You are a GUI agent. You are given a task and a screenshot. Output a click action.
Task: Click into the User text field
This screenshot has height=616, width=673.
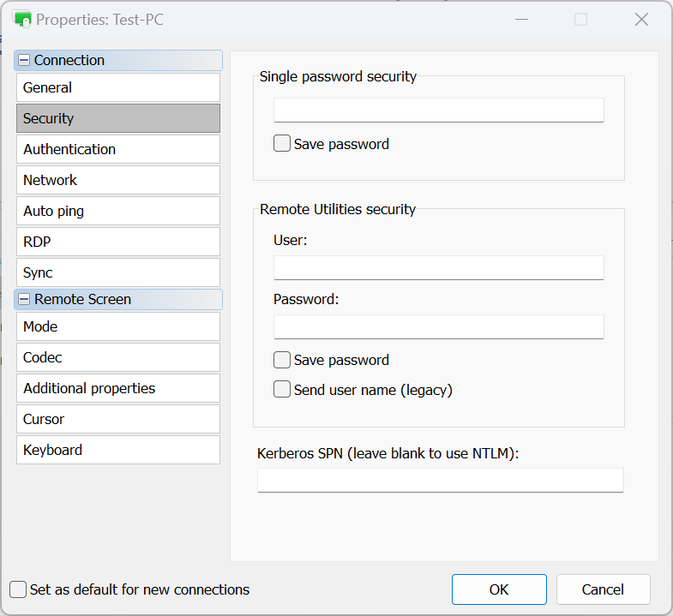[438, 267]
